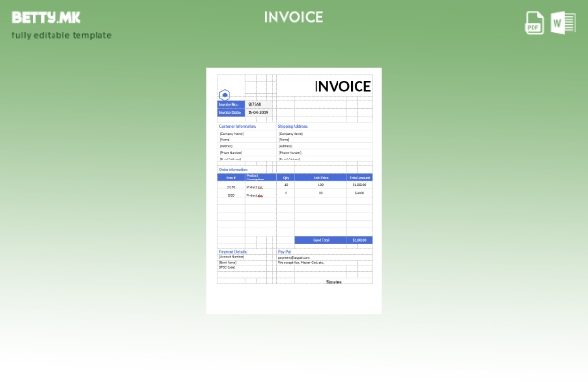Screen dimensions: 588x382
Task: Click the Order Information section heading
Action: (x=233, y=169)
